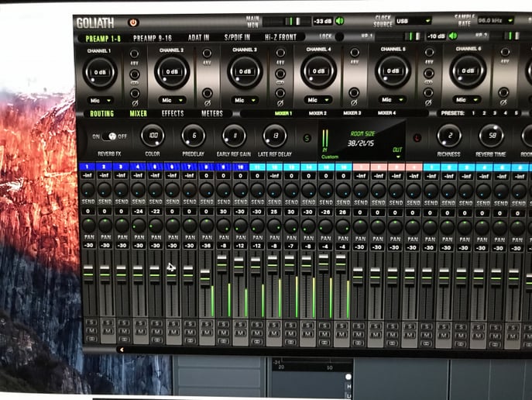Click the reverb COLOR knob
The width and height of the screenshot is (532, 400).
[153, 136]
